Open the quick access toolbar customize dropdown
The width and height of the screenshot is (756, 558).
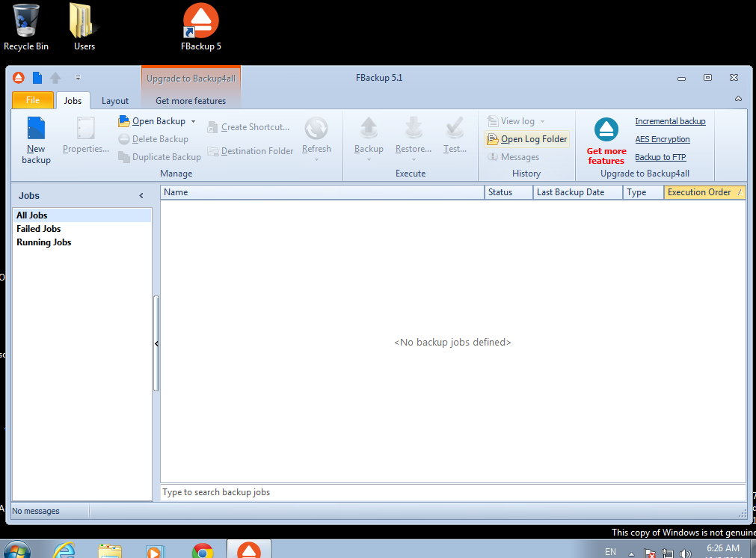click(x=78, y=78)
